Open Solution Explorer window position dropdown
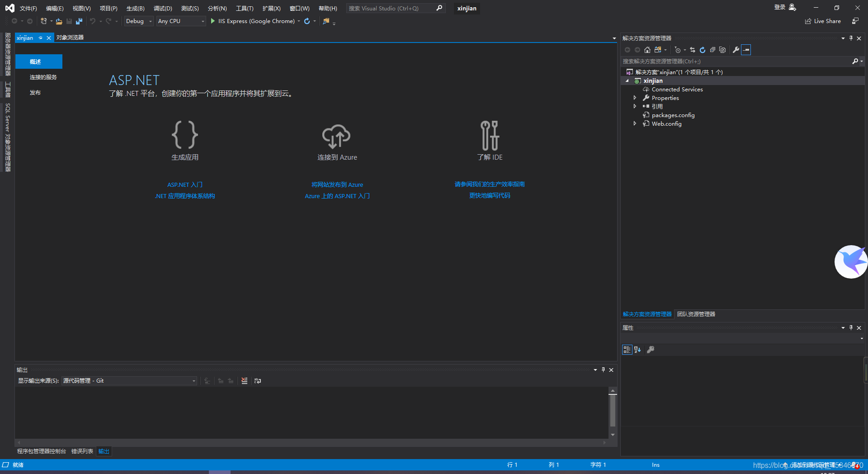This screenshot has width=868, height=474. pos(843,38)
